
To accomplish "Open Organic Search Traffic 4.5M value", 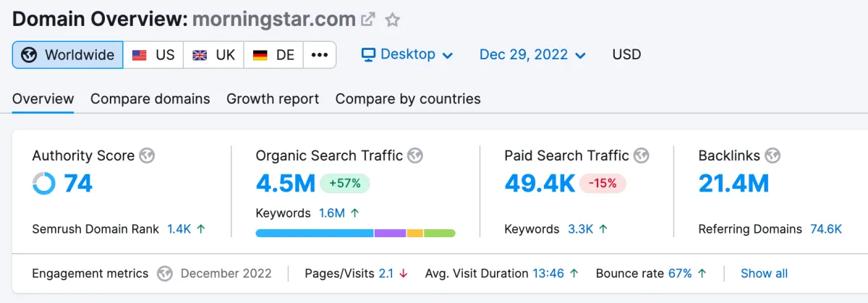I will tap(285, 184).
